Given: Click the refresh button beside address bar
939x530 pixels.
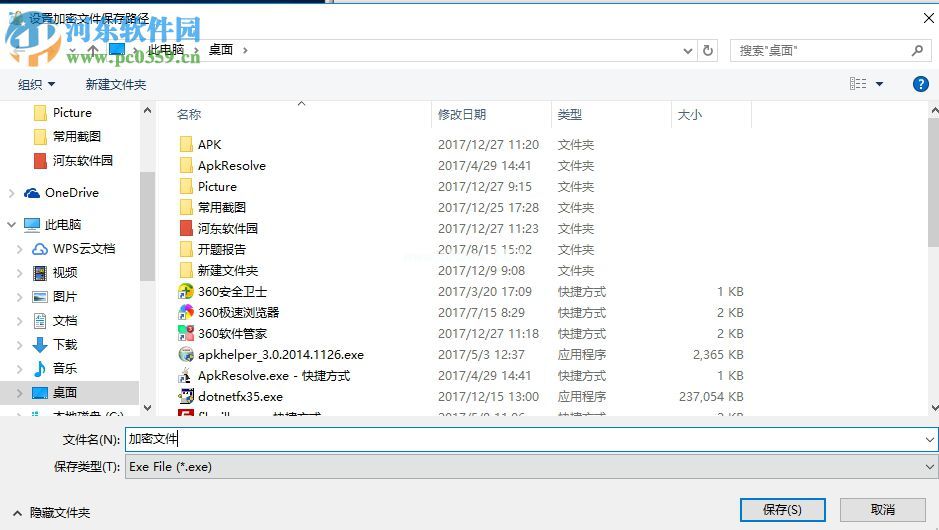Looking at the screenshot, I should coord(709,50).
